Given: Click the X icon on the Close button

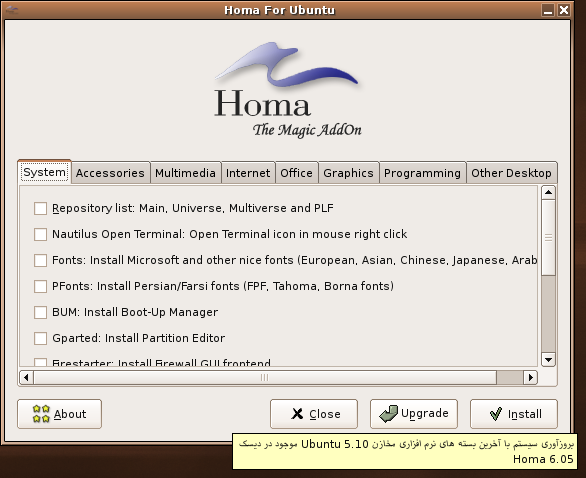Looking at the screenshot, I should [297, 414].
